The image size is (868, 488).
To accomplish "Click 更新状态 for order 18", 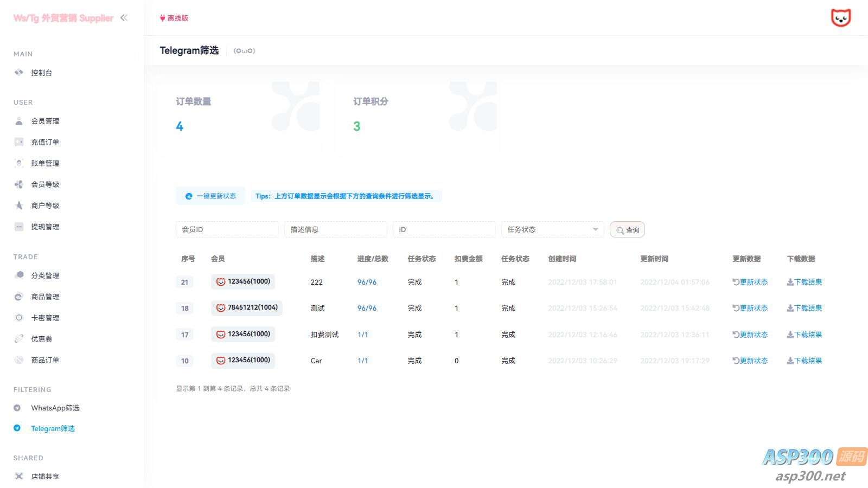I will 750,308.
